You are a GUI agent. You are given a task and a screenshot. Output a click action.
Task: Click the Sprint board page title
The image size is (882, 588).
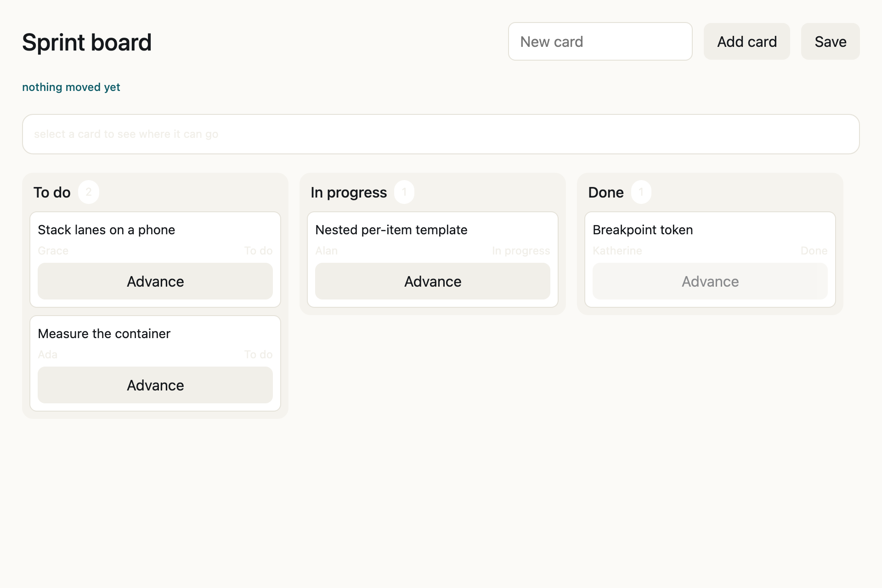pyautogui.click(x=87, y=42)
